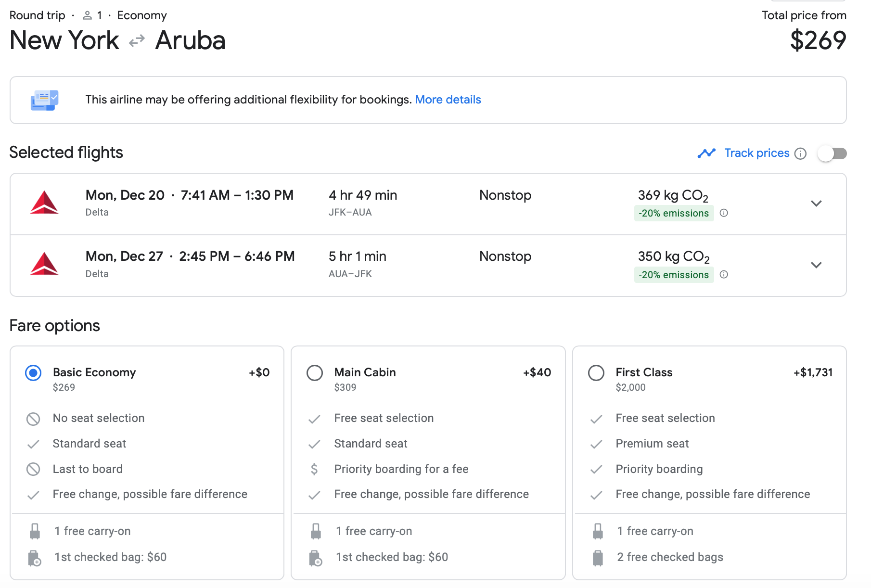Click the First Class fare title
This screenshot has width=871, height=588.
[x=644, y=372]
